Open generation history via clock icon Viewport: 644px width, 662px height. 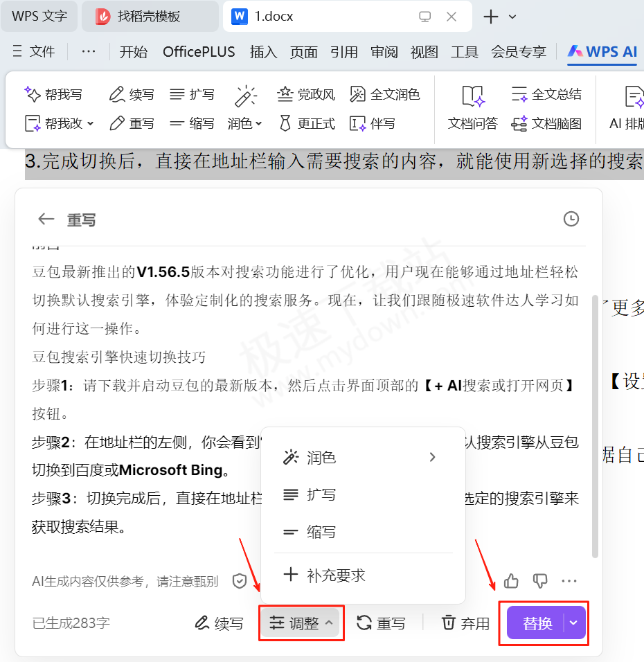pos(571,219)
